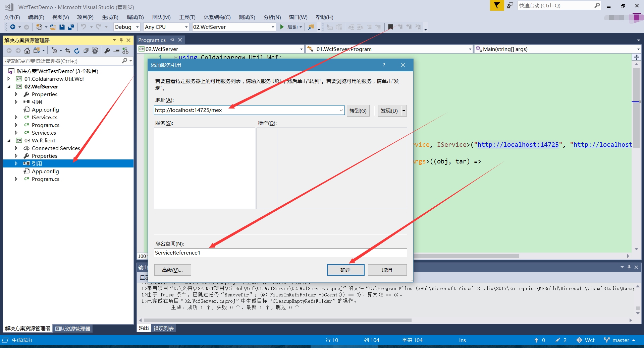The image size is (644, 348).
Task: Click the Solution Explorer search box
Action: pyautogui.click(x=63, y=61)
